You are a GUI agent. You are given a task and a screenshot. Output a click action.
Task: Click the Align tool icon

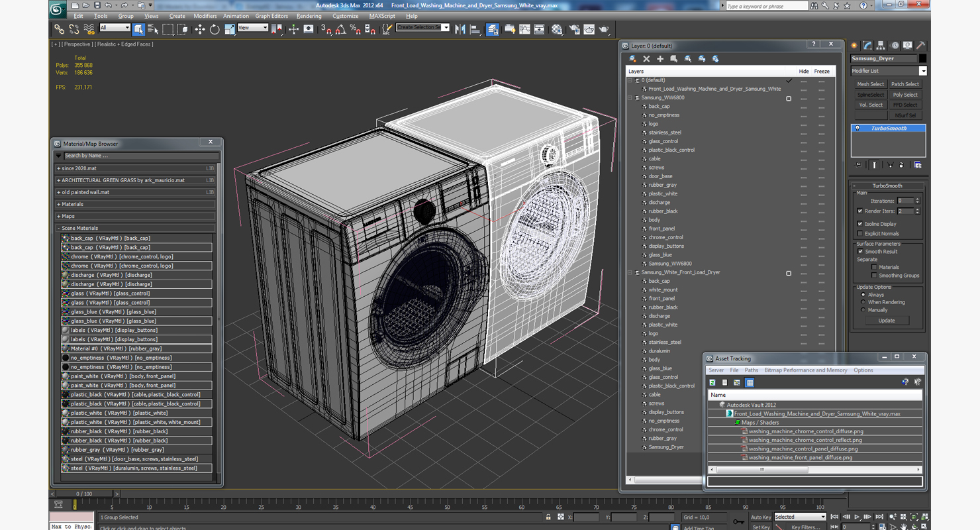[x=475, y=29]
